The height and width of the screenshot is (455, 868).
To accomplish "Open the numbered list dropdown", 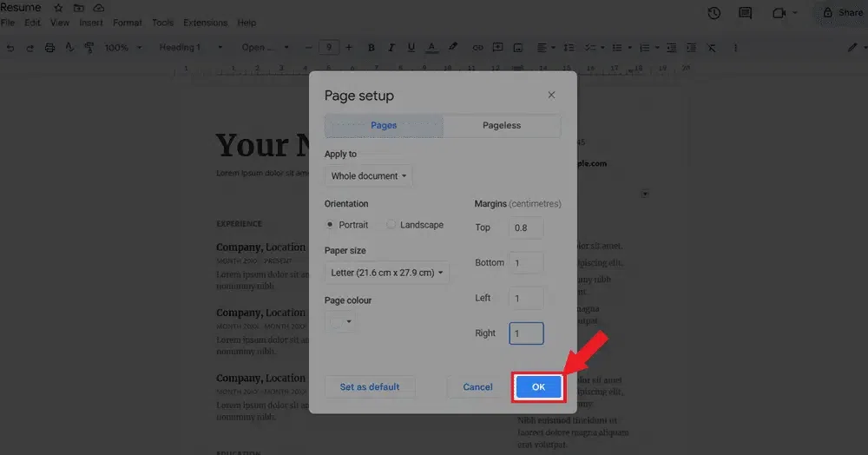I will (649, 48).
